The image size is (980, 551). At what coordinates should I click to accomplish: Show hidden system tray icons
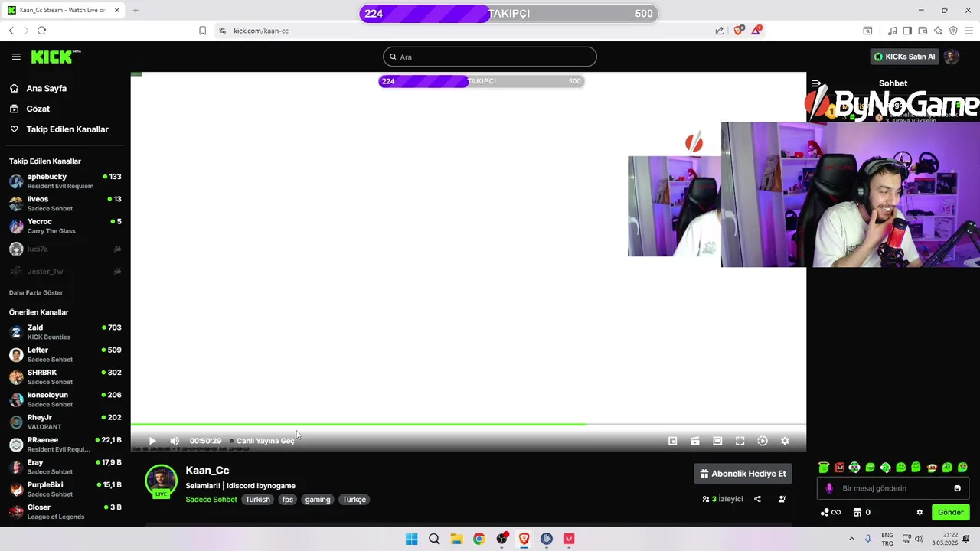click(851, 539)
